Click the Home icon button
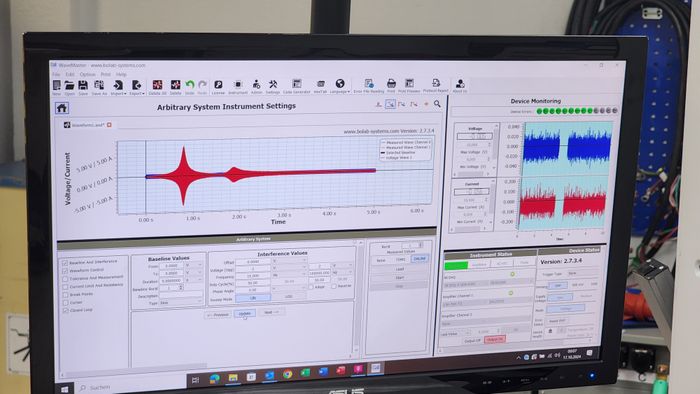The image size is (700, 394). pyautogui.click(x=62, y=108)
